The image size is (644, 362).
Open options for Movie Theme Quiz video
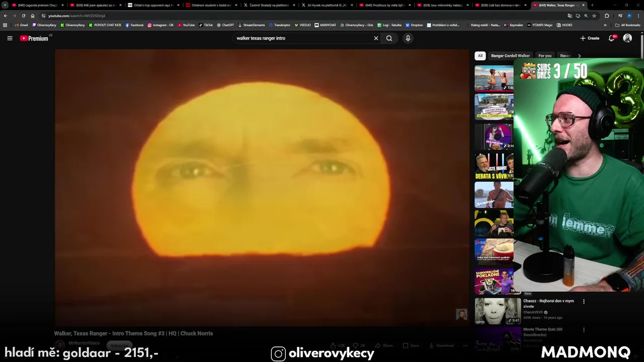(584, 330)
